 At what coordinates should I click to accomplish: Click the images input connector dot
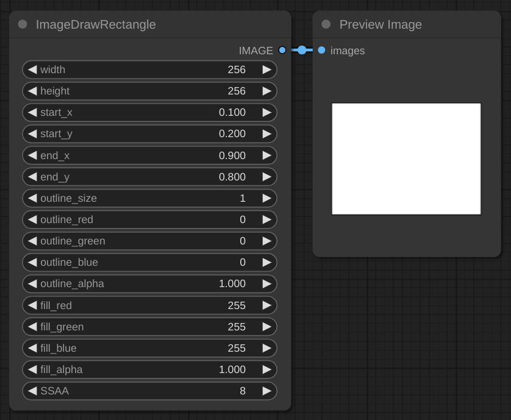click(321, 51)
